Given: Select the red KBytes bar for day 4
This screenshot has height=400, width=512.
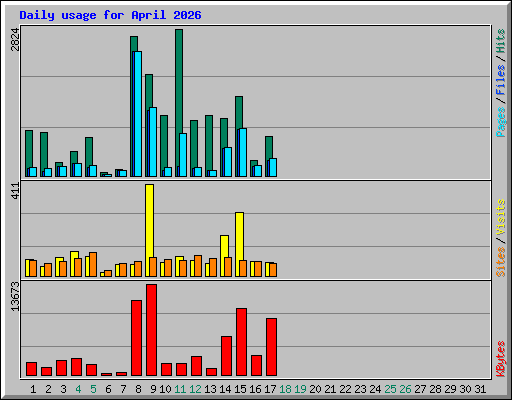Looking at the screenshot, I should [x=76, y=367].
